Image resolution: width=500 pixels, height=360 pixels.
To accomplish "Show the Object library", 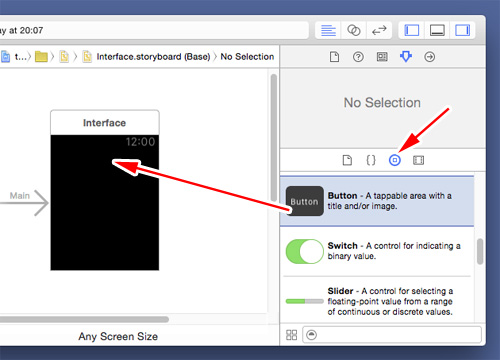I will tap(395, 160).
